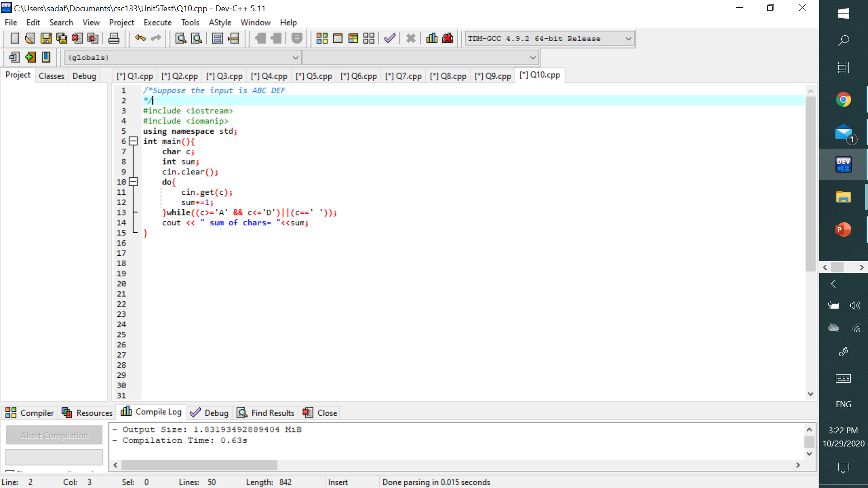The height and width of the screenshot is (488, 868).
Task: Click the Save file toolbar icon
Action: tap(46, 38)
